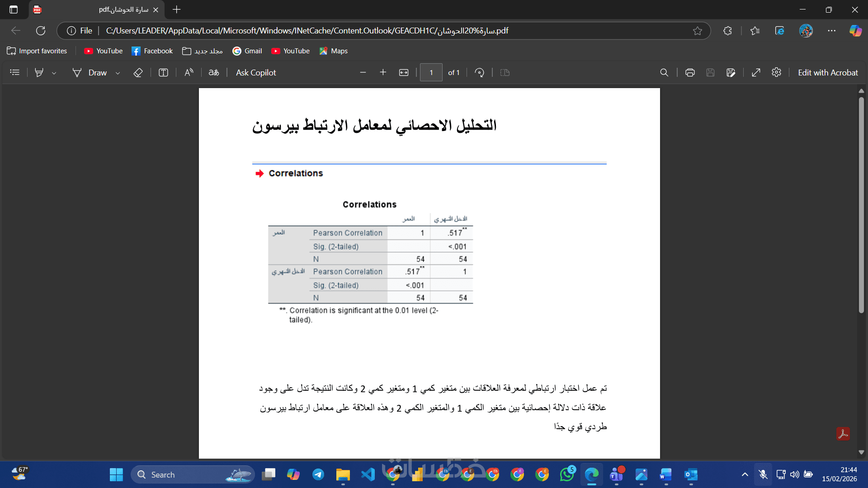Toggle the Highlight tool
The image size is (868, 488).
click(x=39, y=72)
